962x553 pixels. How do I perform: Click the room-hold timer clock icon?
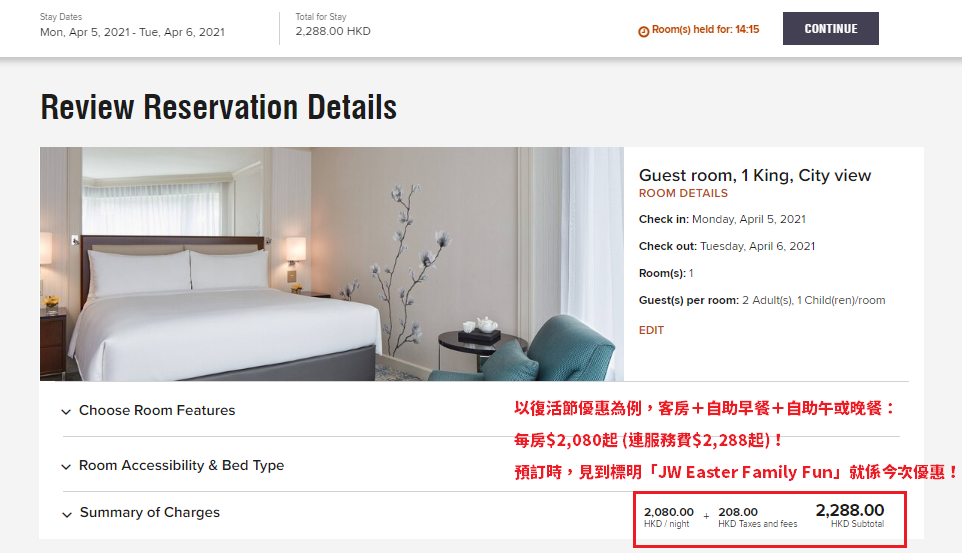pyautogui.click(x=644, y=31)
